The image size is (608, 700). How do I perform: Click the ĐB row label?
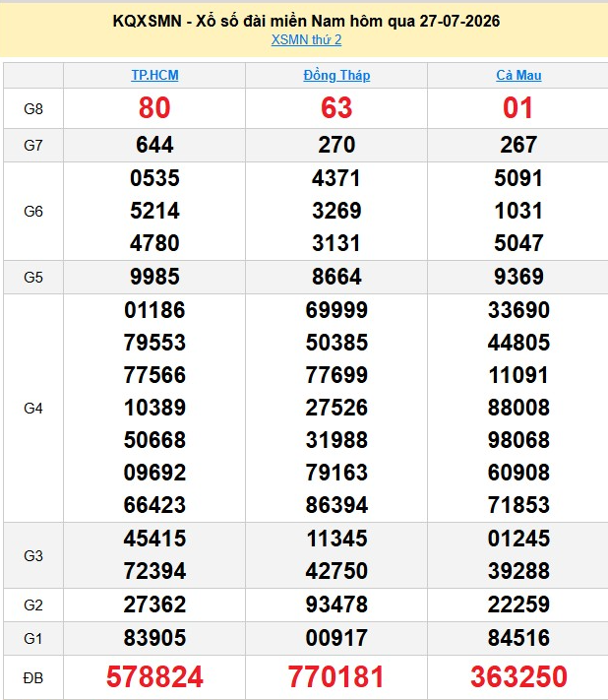pyautogui.click(x=33, y=678)
